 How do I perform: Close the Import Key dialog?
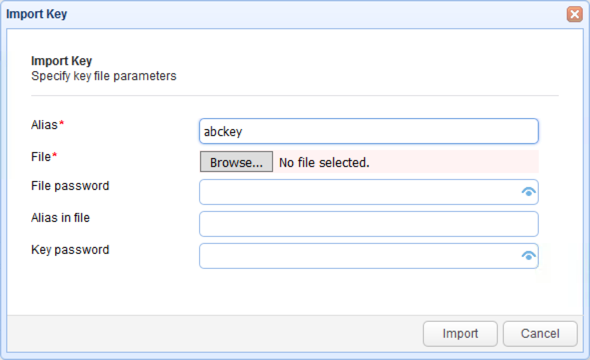click(575, 14)
